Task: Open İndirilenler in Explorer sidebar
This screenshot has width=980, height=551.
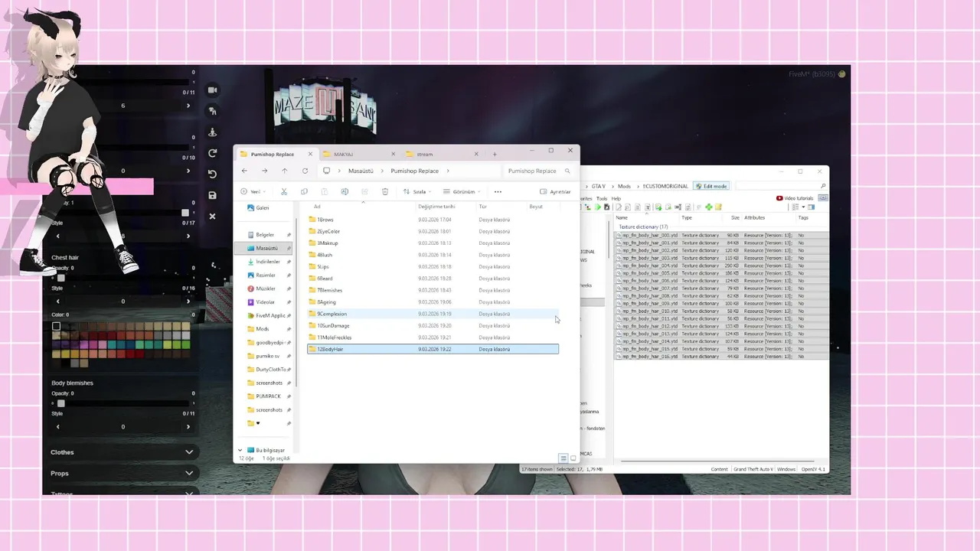Action: [263, 262]
